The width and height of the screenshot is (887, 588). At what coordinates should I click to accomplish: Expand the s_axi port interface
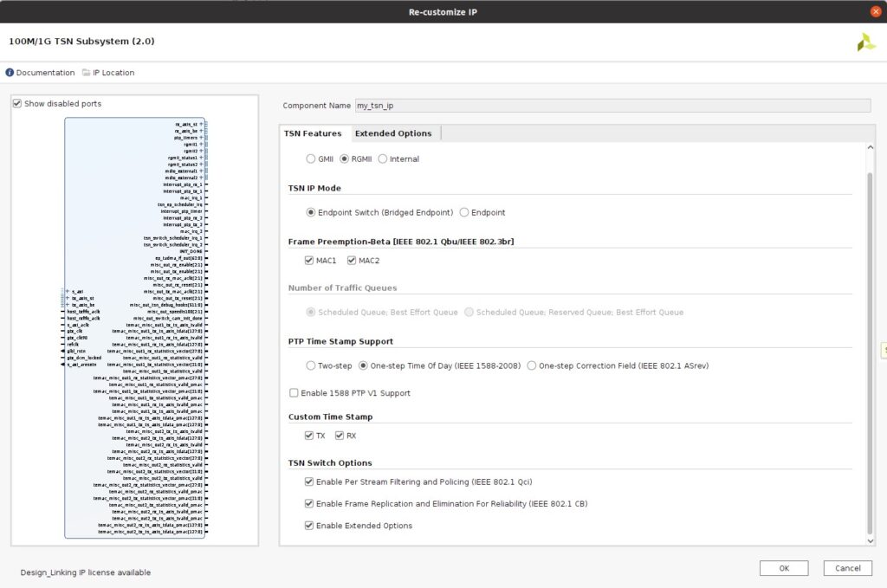pos(67,292)
